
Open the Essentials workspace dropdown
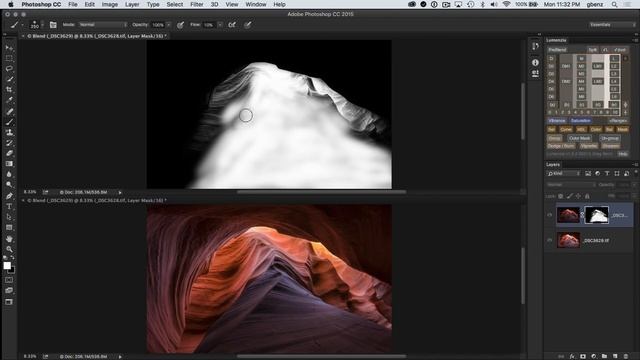pyautogui.click(x=612, y=25)
